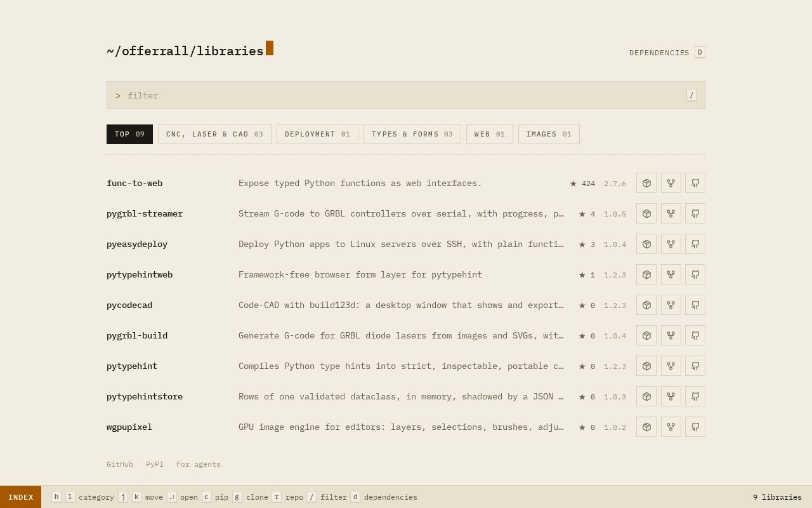Open the func-to-web library name
This screenshot has height=508, width=812.
[x=134, y=183]
